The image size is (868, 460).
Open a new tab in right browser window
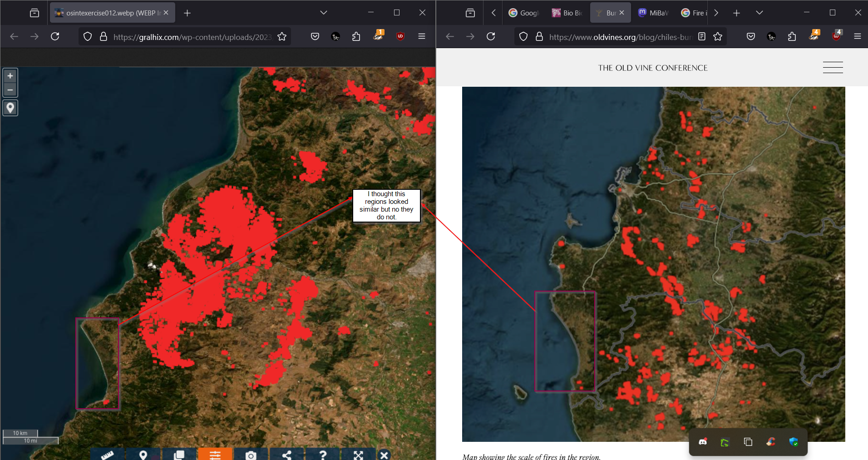pyautogui.click(x=736, y=13)
